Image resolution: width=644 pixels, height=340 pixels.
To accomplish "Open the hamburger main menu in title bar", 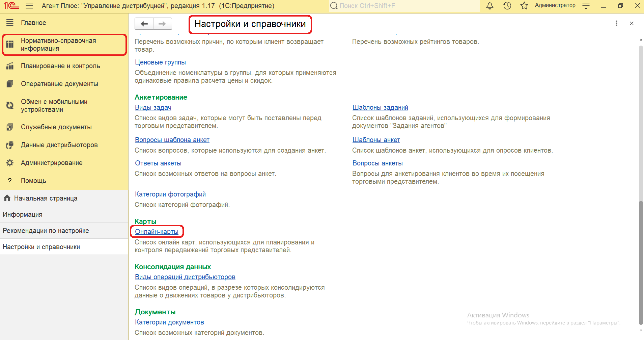I will [29, 6].
